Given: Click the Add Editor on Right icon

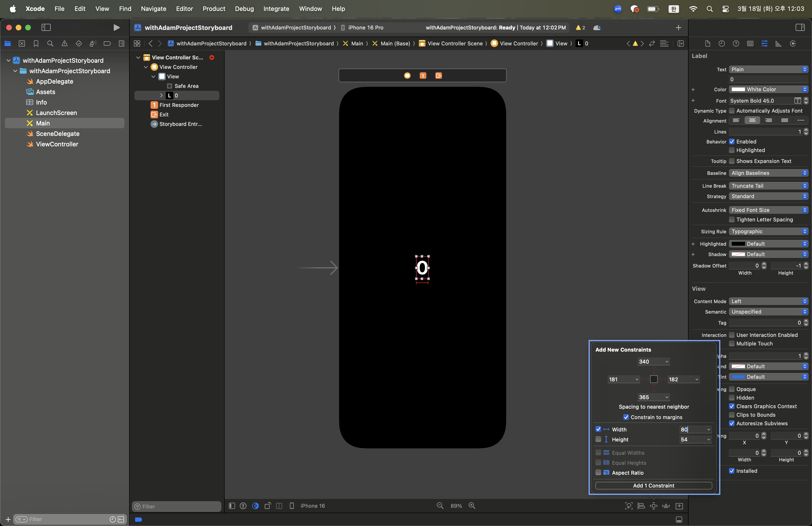Looking at the screenshot, I should pyautogui.click(x=680, y=43).
